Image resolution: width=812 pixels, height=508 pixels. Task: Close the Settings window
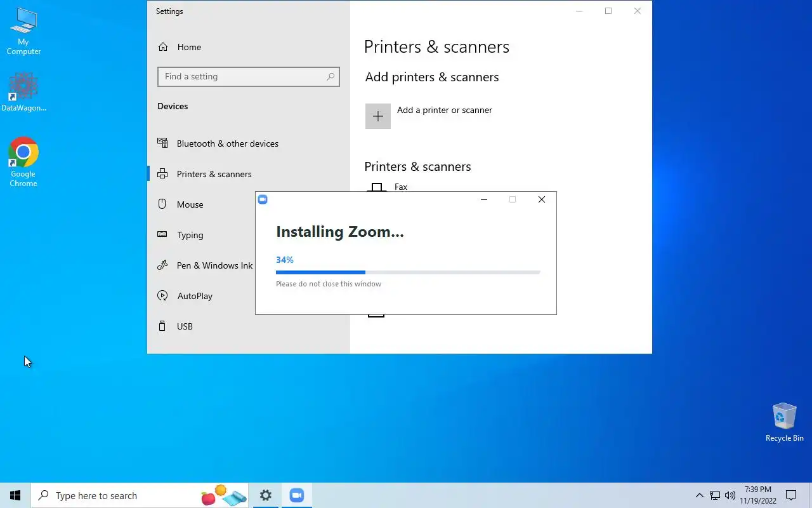point(638,11)
